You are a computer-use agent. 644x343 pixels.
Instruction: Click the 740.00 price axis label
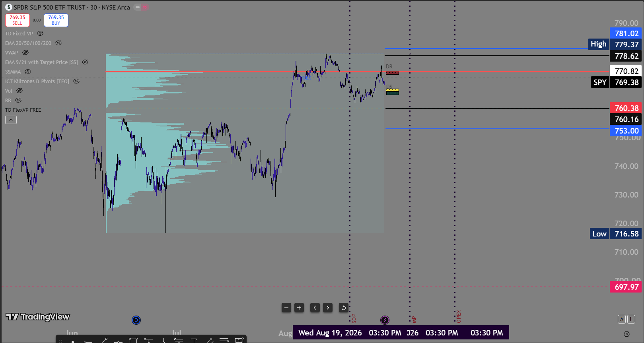click(626, 166)
